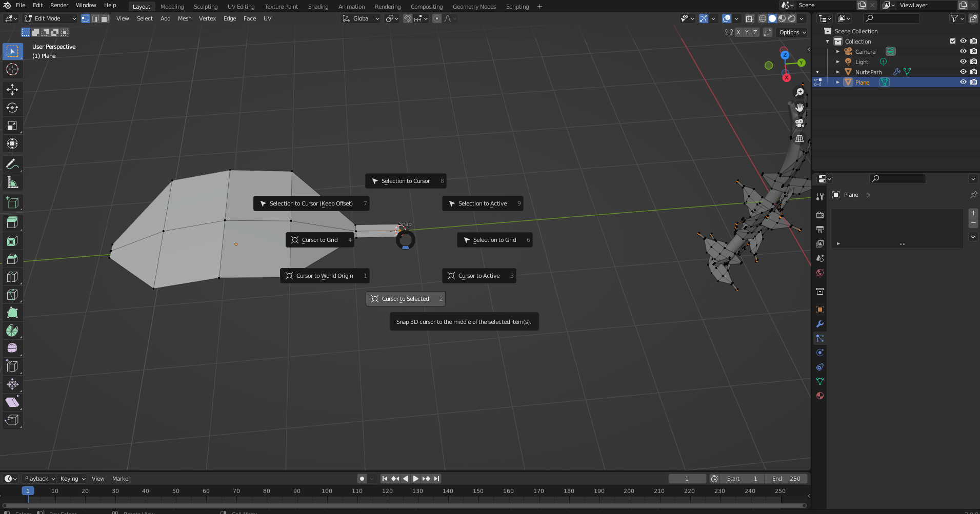Click Cursor to Active option
This screenshot has width=980, height=514.
[x=479, y=276]
